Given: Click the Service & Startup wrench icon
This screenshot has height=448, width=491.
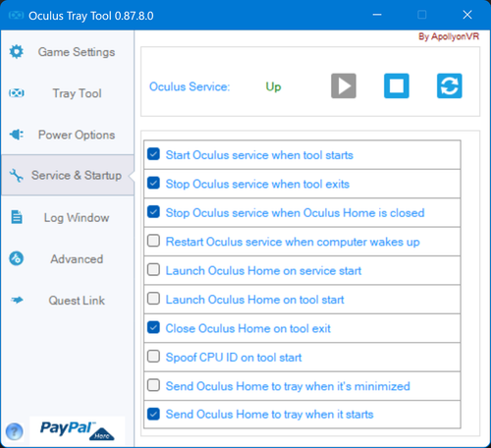Looking at the screenshot, I should pyautogui.click(x=17, y=176).
